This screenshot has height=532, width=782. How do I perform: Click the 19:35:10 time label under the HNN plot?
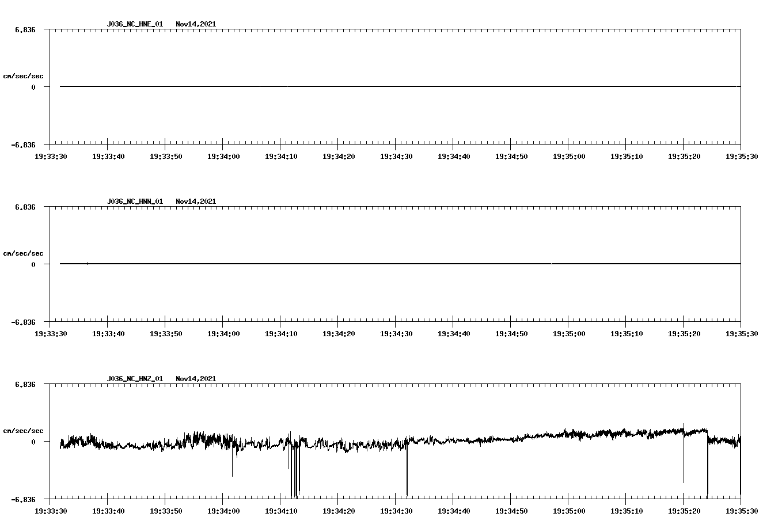click(627, 333)
